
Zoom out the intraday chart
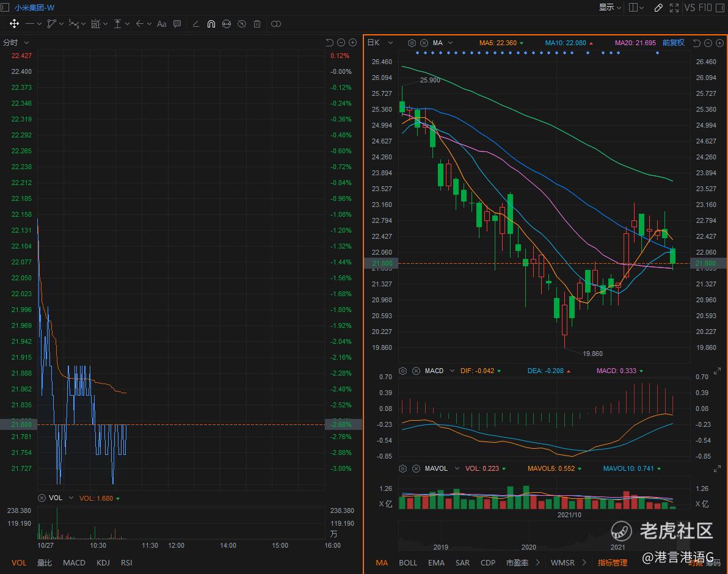[x=341, y=43]
